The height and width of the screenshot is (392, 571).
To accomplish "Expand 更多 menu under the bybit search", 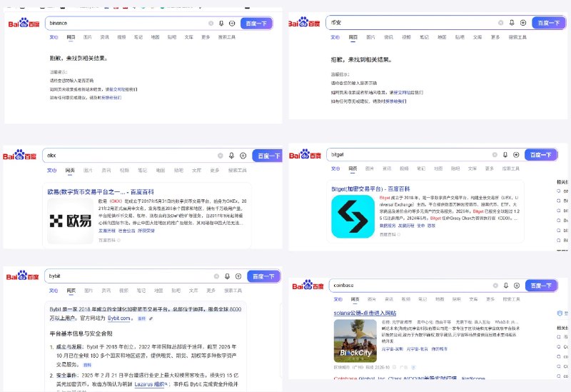I will (x=211, y=291).
